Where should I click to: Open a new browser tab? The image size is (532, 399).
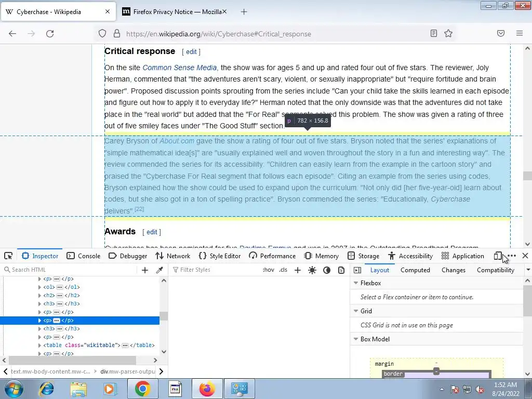(244, 12)
